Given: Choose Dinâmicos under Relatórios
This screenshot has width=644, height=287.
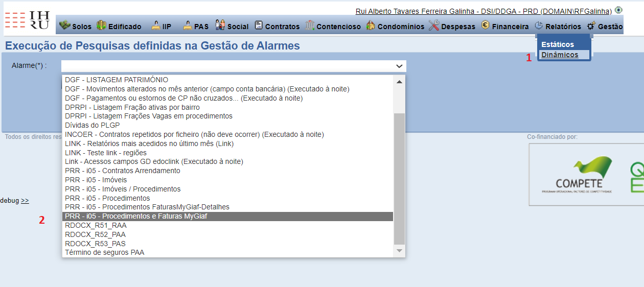Looking at the screenshot, I should (x=560, y=55).
